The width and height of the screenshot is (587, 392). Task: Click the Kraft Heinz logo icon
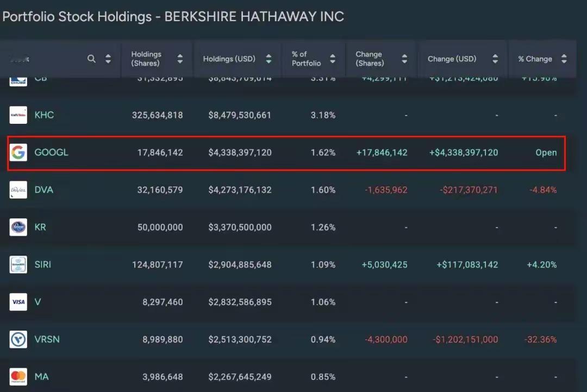click(18, 115)
